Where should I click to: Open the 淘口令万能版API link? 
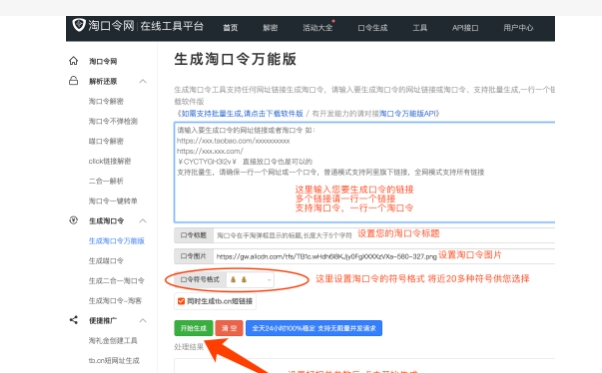[x=407, y=114]
